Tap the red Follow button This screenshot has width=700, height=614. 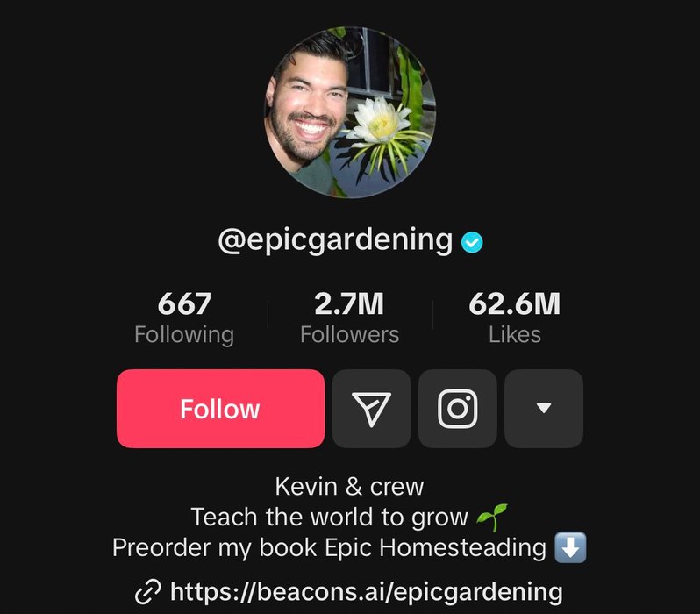220,409
